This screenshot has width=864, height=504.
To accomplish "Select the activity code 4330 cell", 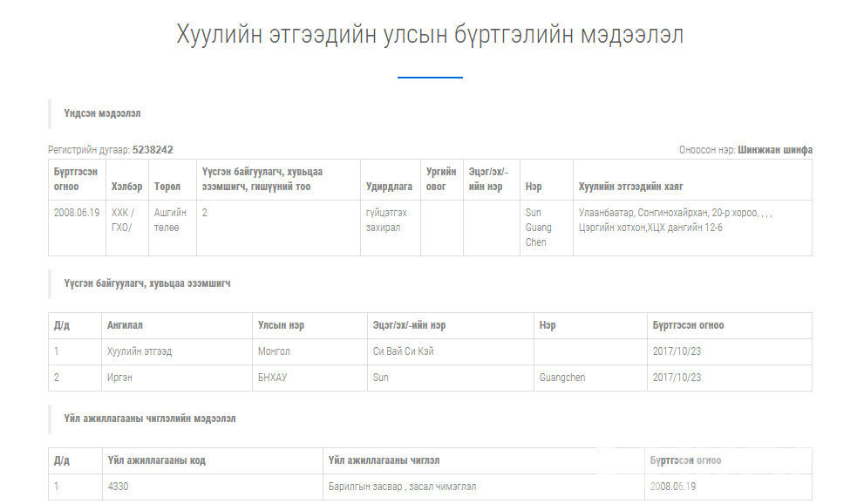I will [117, 486].
